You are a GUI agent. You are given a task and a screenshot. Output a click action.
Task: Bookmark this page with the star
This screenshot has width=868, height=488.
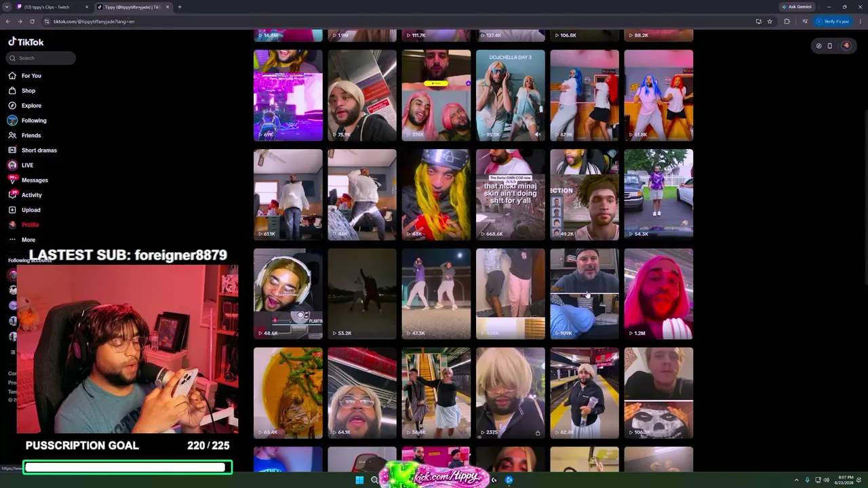[x=770, y=22]
